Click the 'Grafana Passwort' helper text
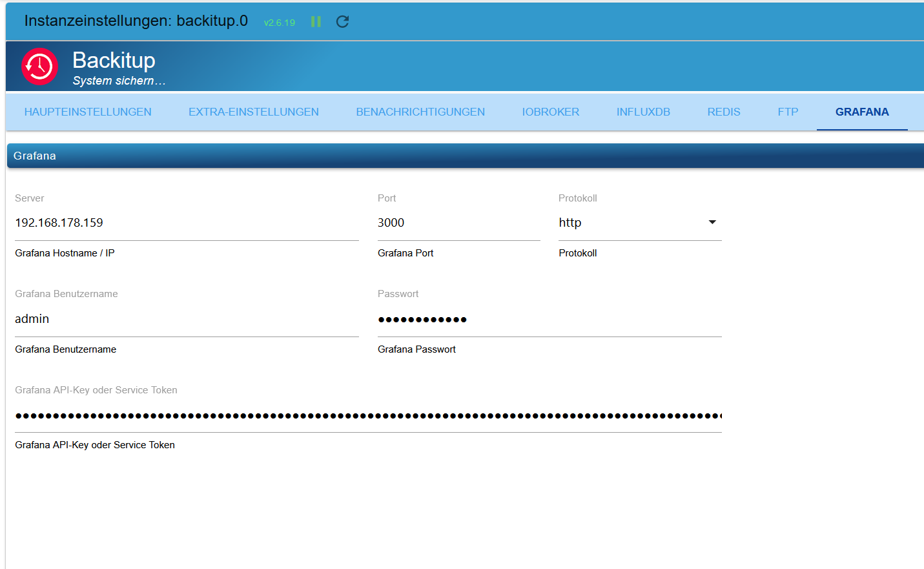Screen dimensions: 924x569 [416, 349]
